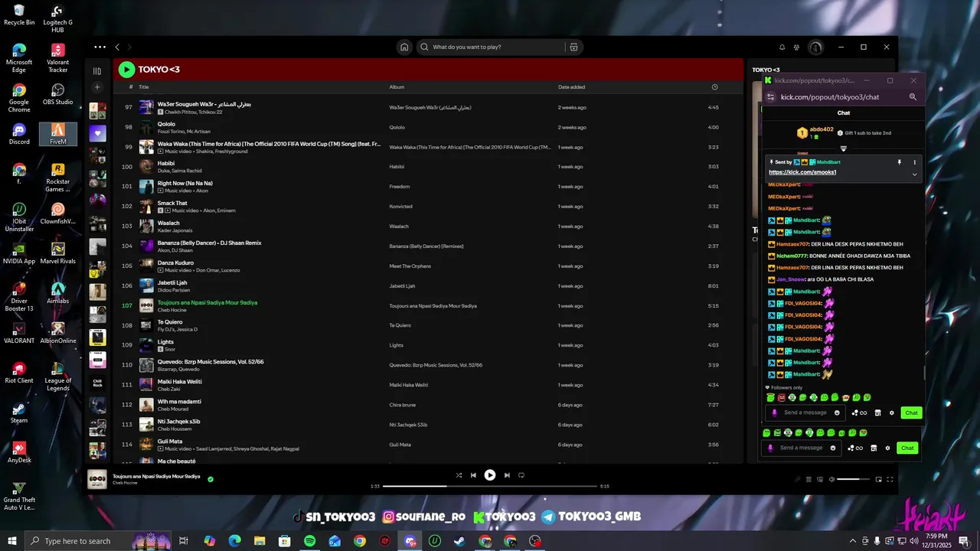980x551 pixels.
Task: Skip to previous track
Action: [473, 475]
